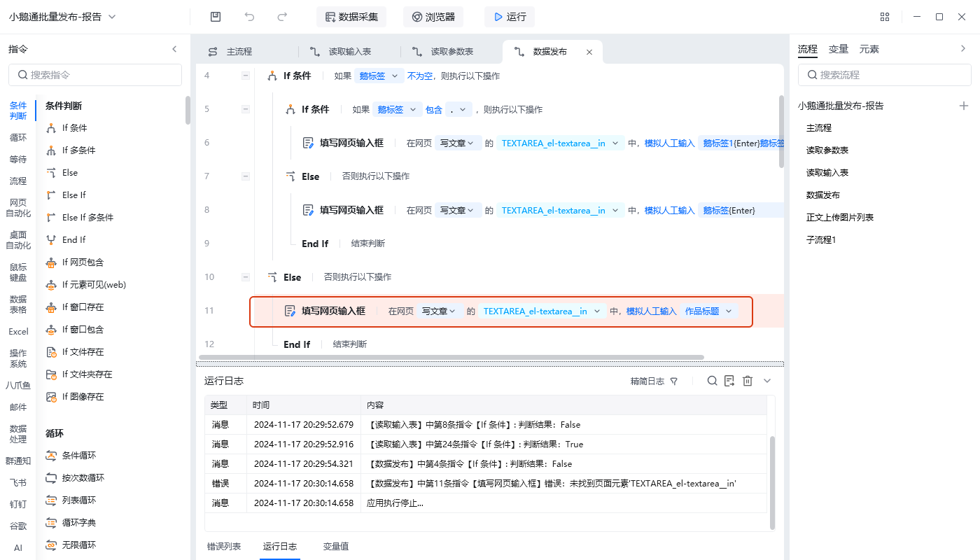Search the run log with magnifier icon
This screenshot has width=980, height=560.
712,381
